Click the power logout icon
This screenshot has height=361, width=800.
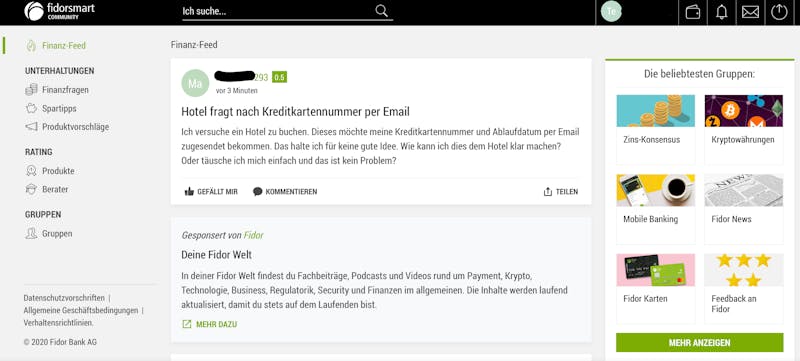click(779, 11)
